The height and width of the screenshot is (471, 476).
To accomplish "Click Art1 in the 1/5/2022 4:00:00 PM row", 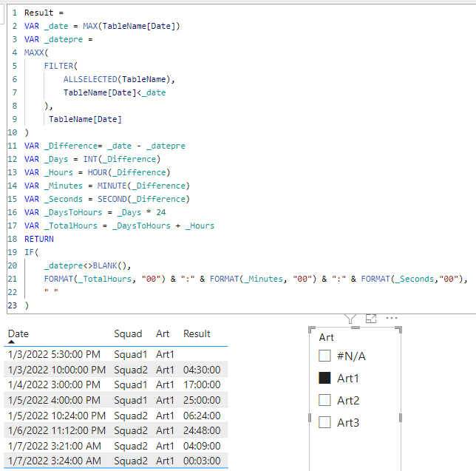I will point(165,400).
